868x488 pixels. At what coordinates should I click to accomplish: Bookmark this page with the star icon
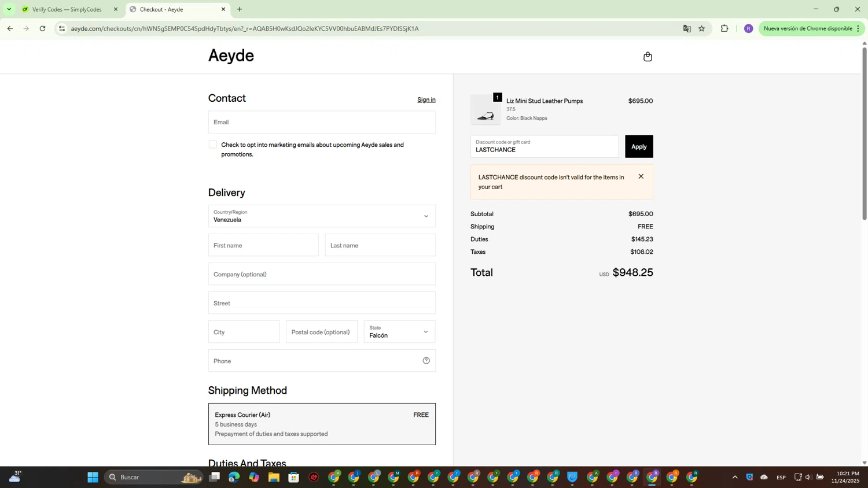701,28
